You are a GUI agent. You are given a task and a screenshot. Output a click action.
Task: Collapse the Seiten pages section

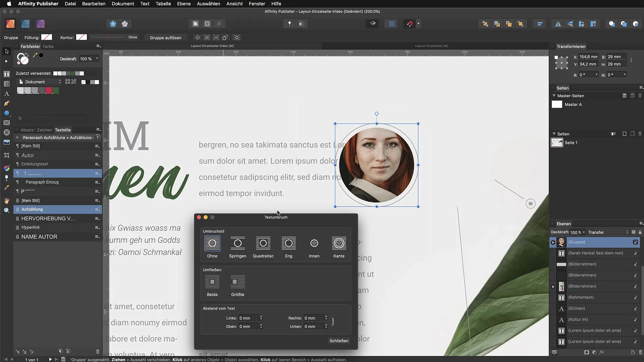click(554, 134)
